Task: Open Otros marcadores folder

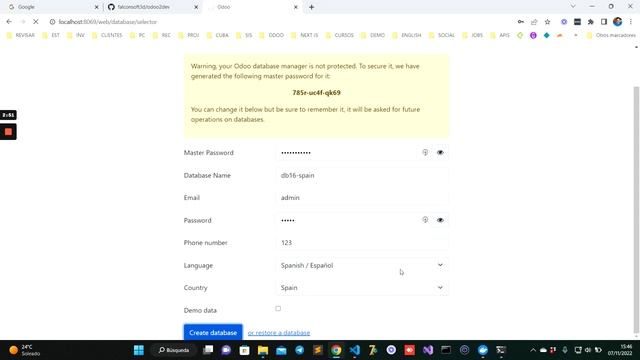Action: click(x=611, y=35)
